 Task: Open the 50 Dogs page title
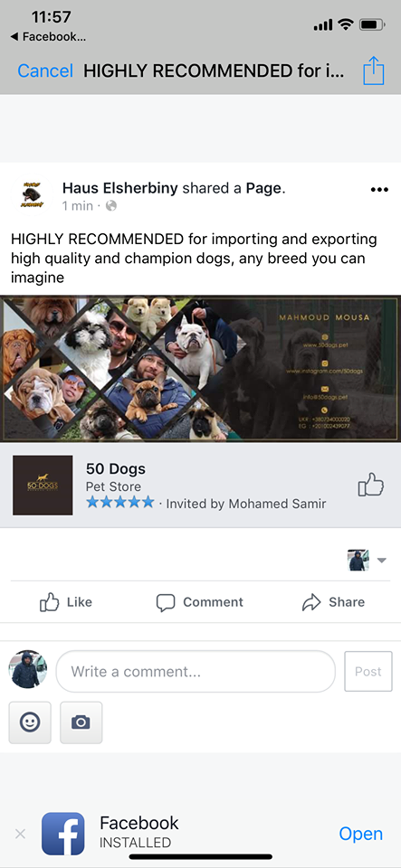coord(116,469)
